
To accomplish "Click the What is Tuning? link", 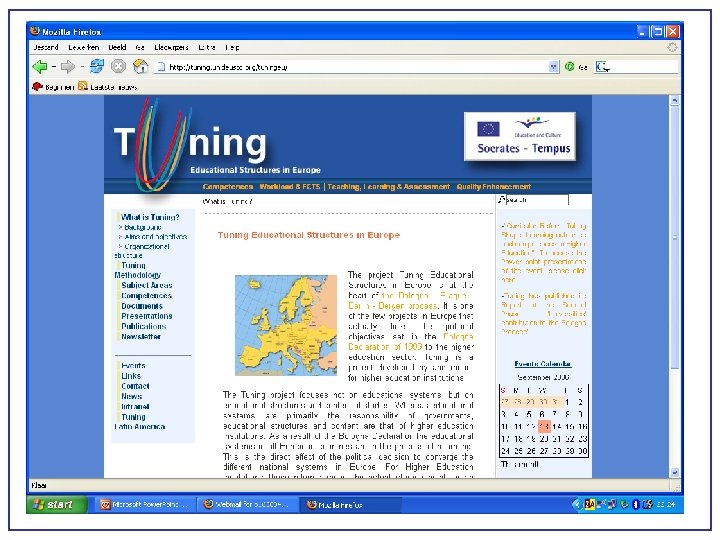I will click(x=150, y=217).
